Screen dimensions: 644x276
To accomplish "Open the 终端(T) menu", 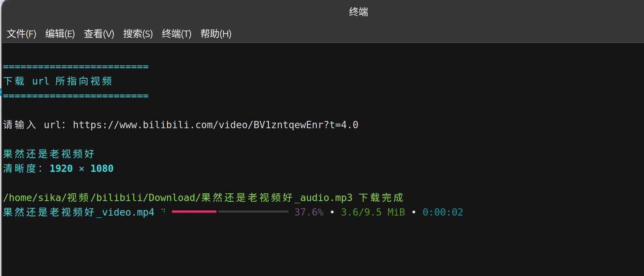I will tap(177, 34).
